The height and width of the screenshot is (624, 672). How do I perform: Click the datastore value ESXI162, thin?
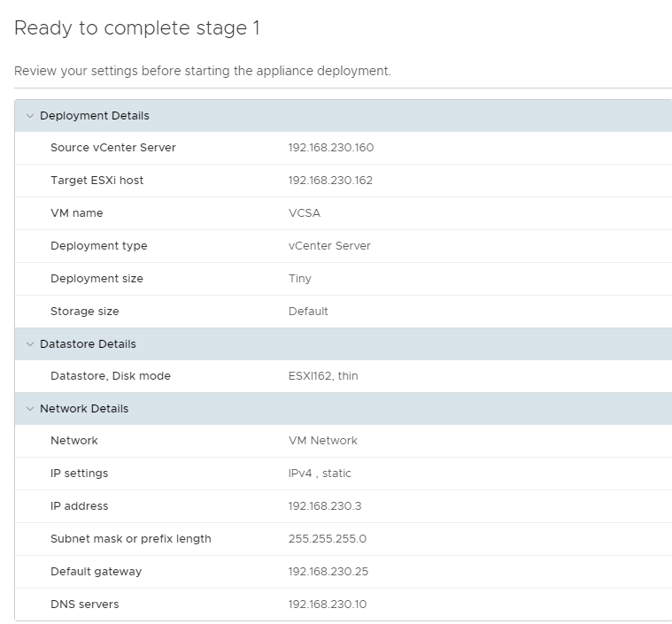coord(323,376)
